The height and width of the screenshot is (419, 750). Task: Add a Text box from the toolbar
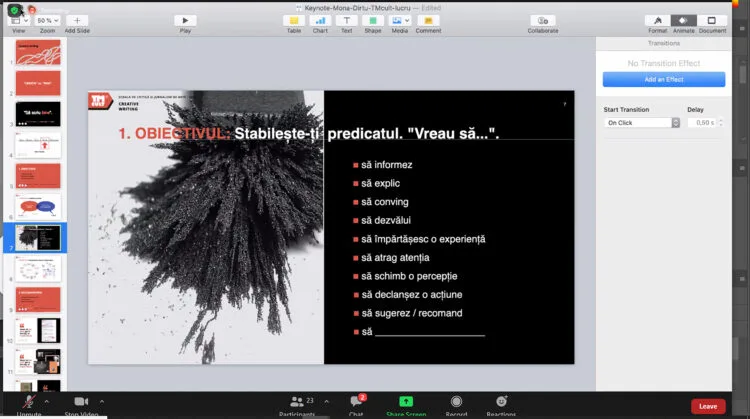[x=346, y=21]
